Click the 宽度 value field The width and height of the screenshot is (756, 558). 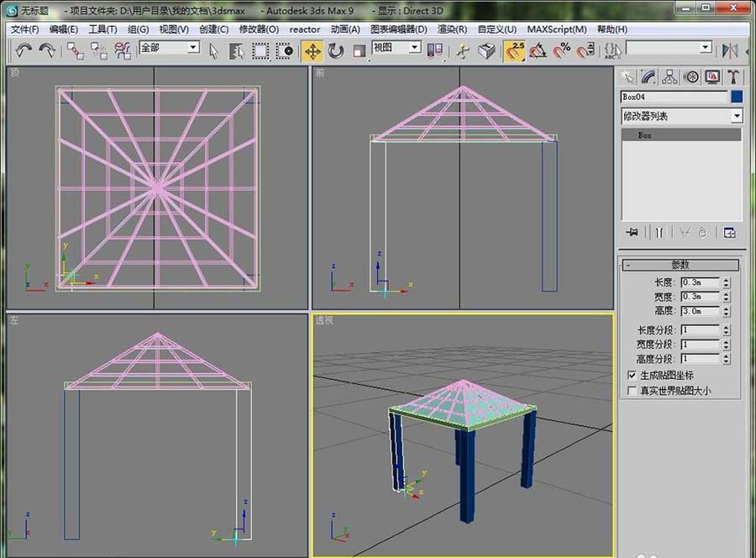click(x=700, y=297)
